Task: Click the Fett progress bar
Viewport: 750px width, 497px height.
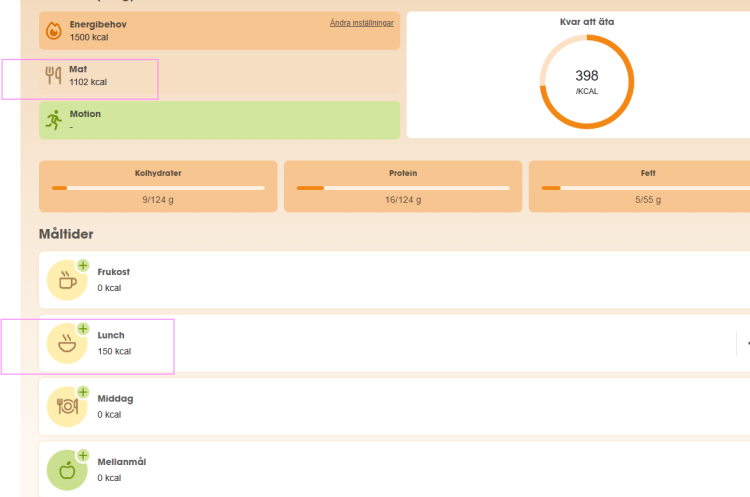Action: pos(645,187)
